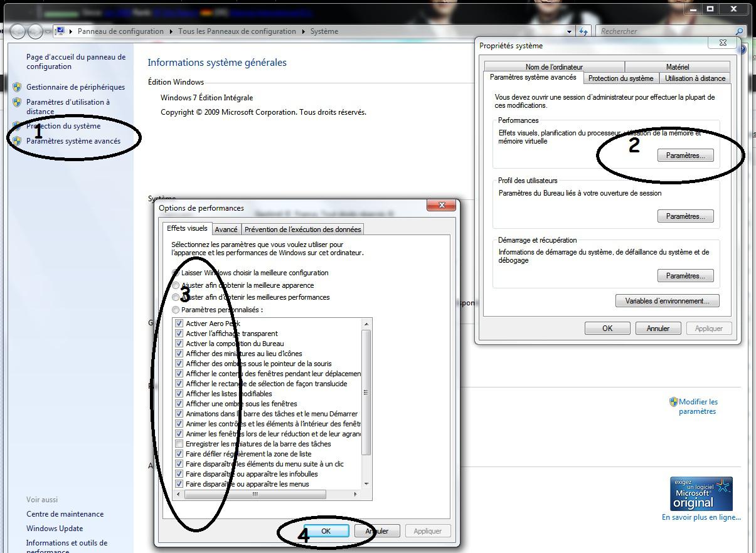Expand breadcrumb arrow before Panneau de configuration
The width and height of the screenshot is (756, 553).
click(71, 31)
